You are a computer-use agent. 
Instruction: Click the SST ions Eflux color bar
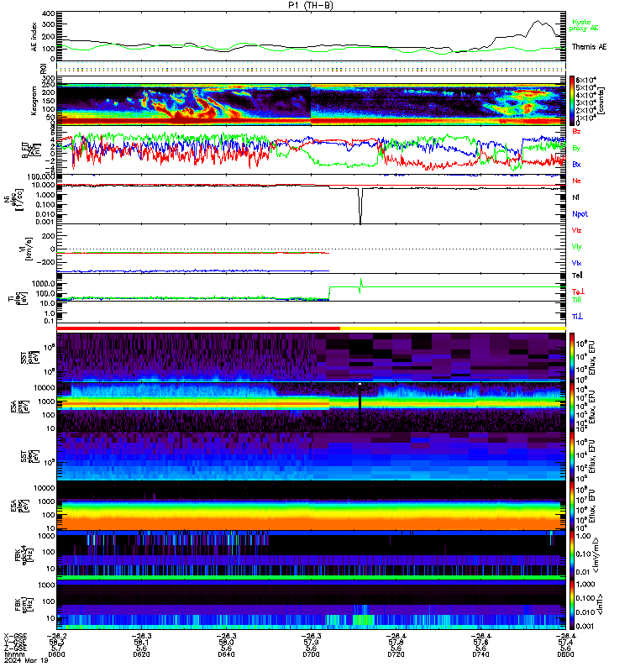pos(572,356)
